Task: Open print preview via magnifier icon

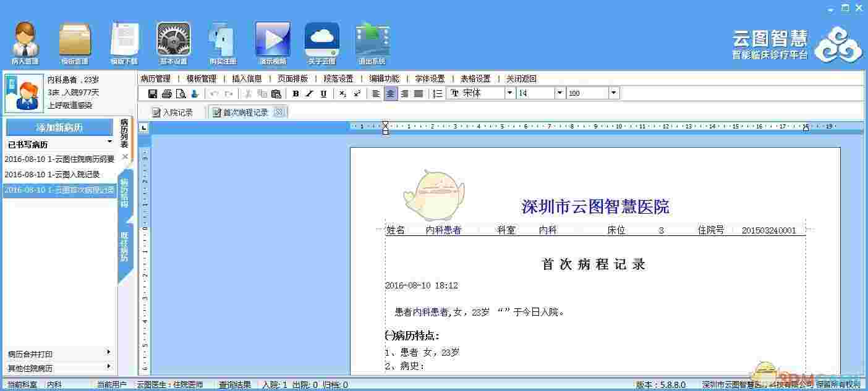Action: [x=181, y=93]
